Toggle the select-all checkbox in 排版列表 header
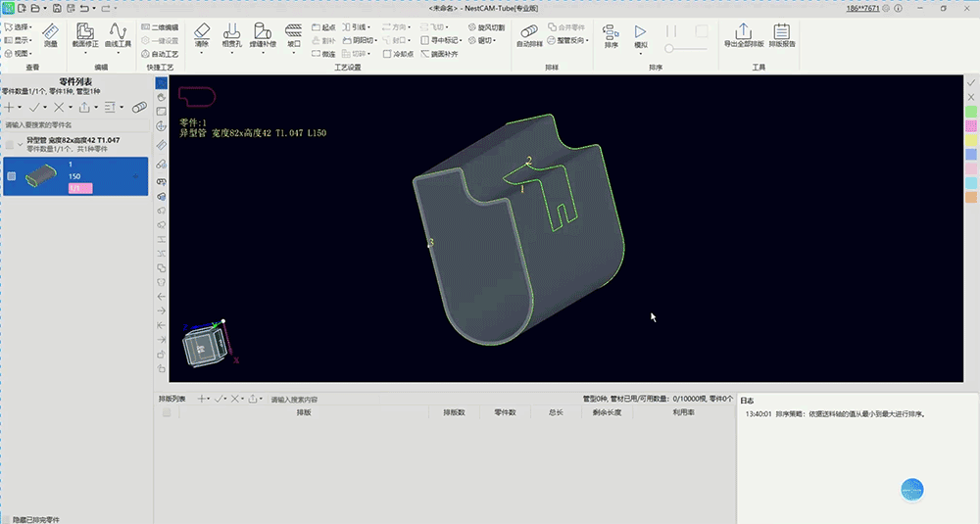Screen dimensions: 980x524 (x=167, y=412)
